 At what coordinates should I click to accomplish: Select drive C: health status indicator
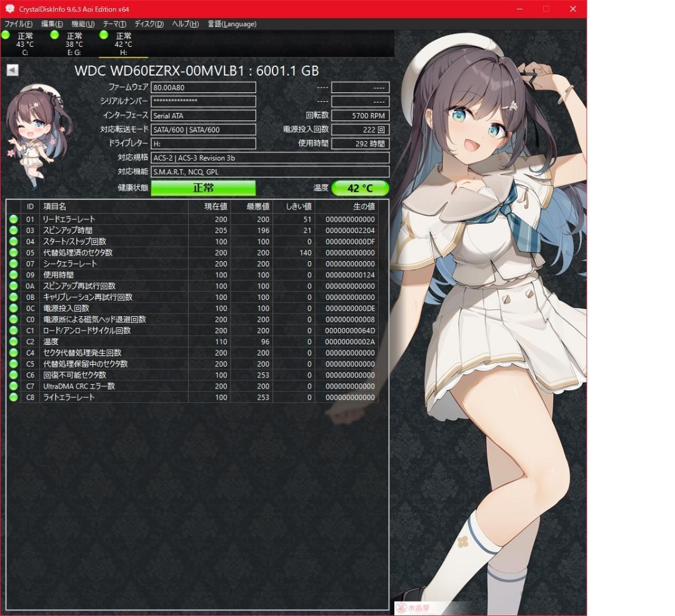[5, 36]
